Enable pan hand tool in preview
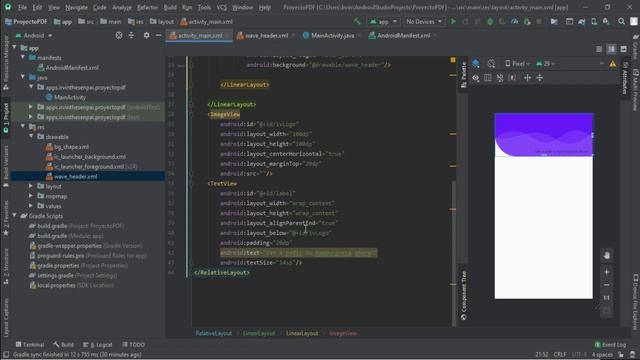 pos(607,256)
